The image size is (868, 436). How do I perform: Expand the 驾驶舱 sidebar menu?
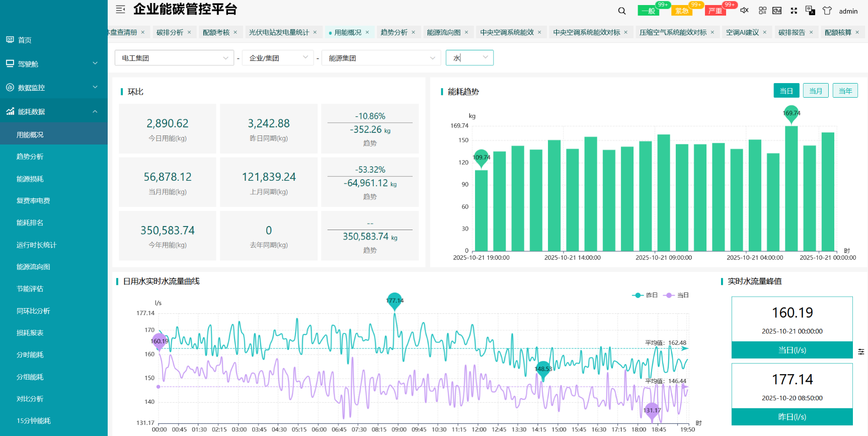click(x=54, y=64)
